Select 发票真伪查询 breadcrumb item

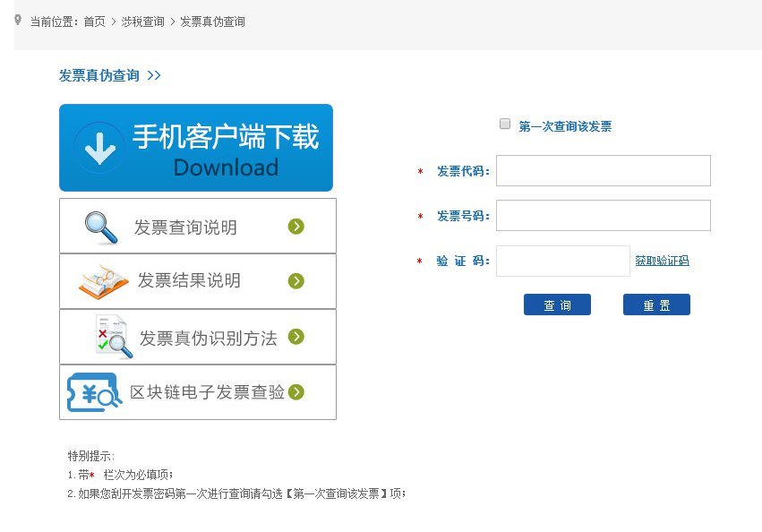coord(212,21)
